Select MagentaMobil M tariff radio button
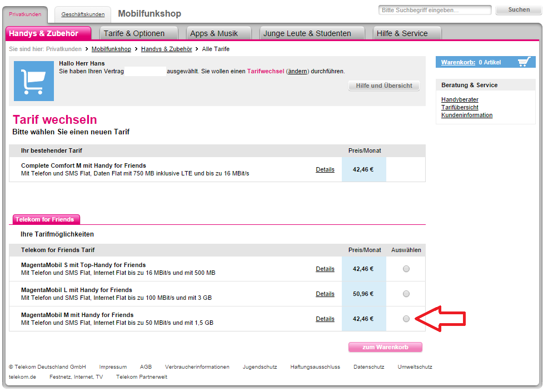Viewport: 548px width, 392px height. click(x=406, y=319)
